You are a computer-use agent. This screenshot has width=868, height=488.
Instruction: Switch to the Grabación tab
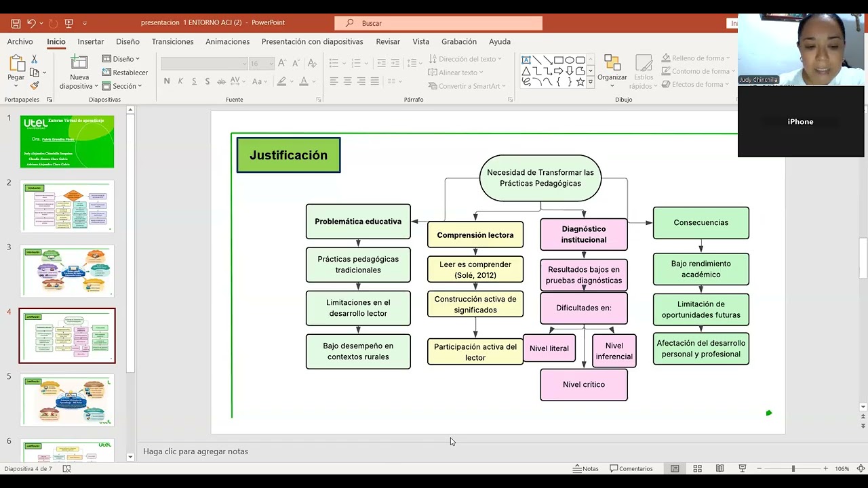click(459, 42)
